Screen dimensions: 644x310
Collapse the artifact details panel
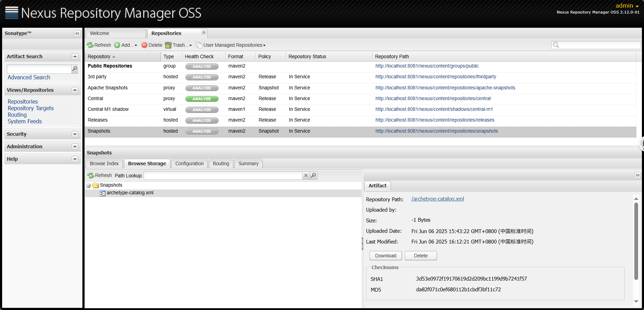pos(637,175)
